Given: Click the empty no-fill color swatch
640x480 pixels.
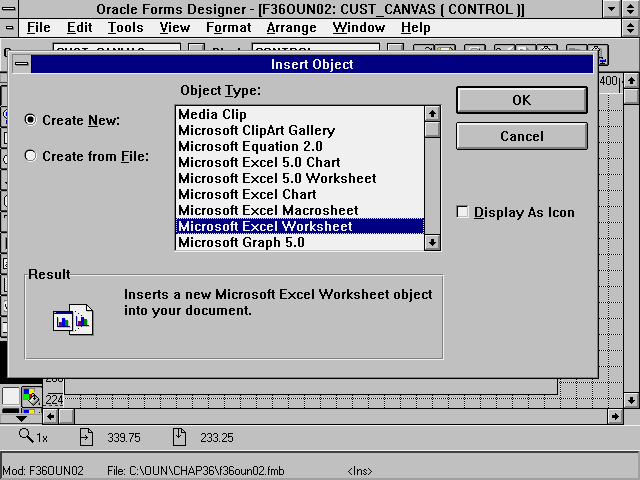Looking at the screenshot, I should tap(11, 396).
